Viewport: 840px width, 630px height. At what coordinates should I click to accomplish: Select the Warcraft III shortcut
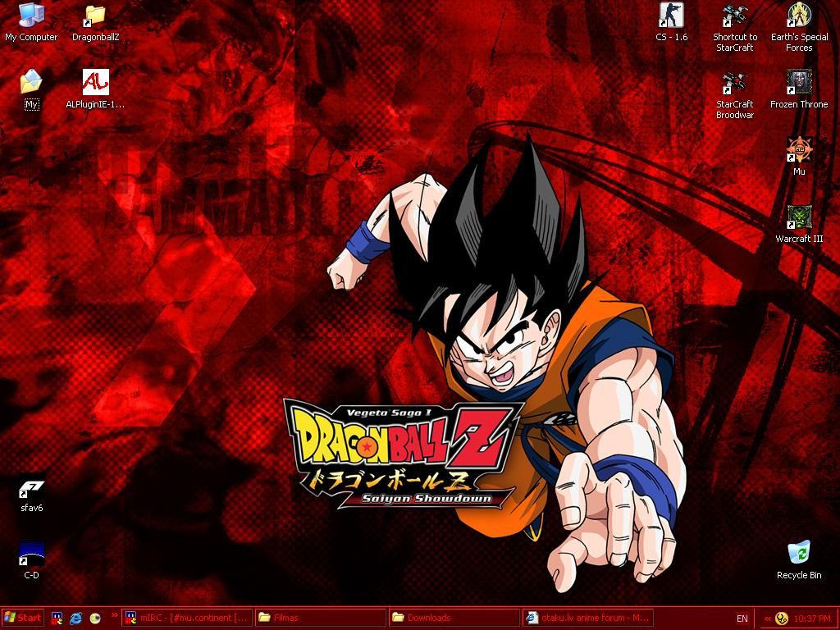[799, 224]
